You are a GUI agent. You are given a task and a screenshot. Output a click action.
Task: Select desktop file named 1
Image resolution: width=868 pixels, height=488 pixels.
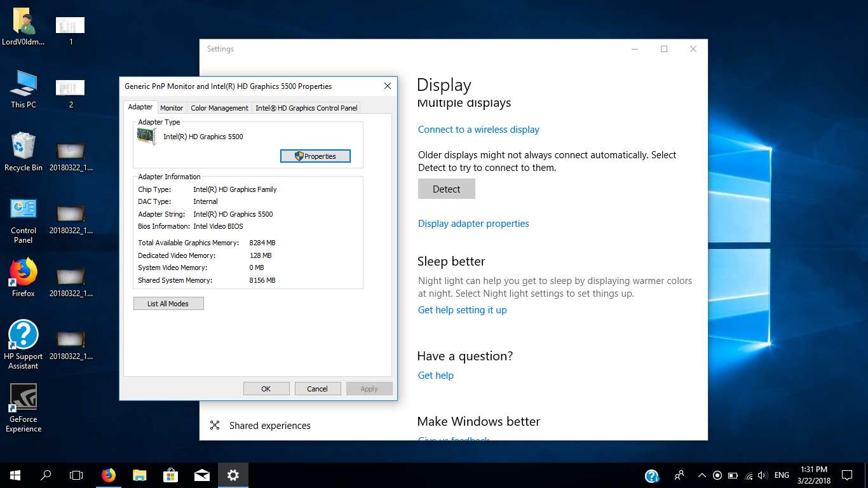(x=71, y=30)
